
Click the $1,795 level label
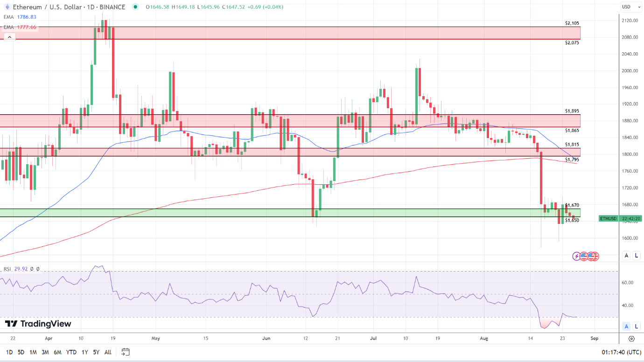pos(572,160)
